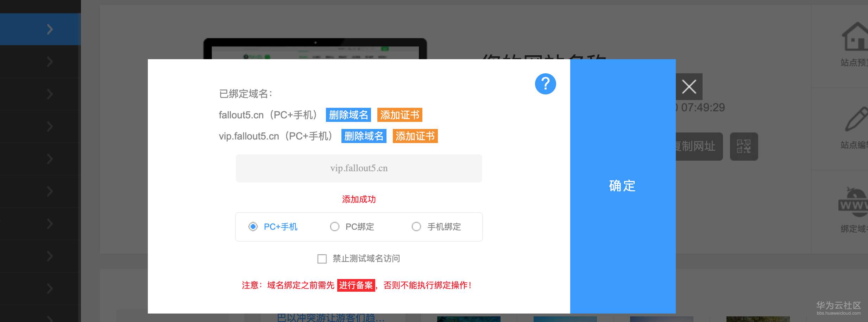Switch to the PC绑定 option
This screenshot has height=322, width=868.
click(334, 227)
